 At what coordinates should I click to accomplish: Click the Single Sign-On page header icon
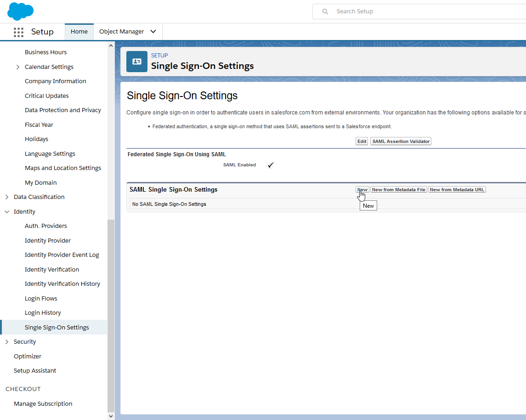(x=137, y=62)
